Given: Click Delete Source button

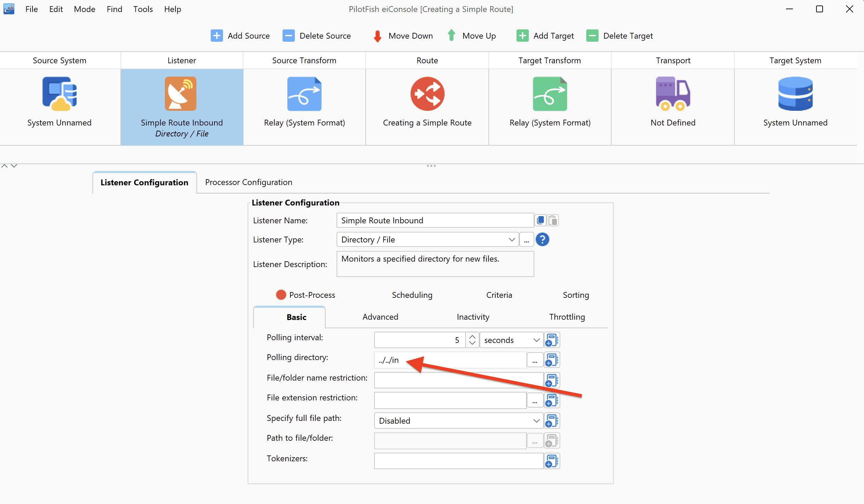Looking at the screenshot, I should (317, 36).
